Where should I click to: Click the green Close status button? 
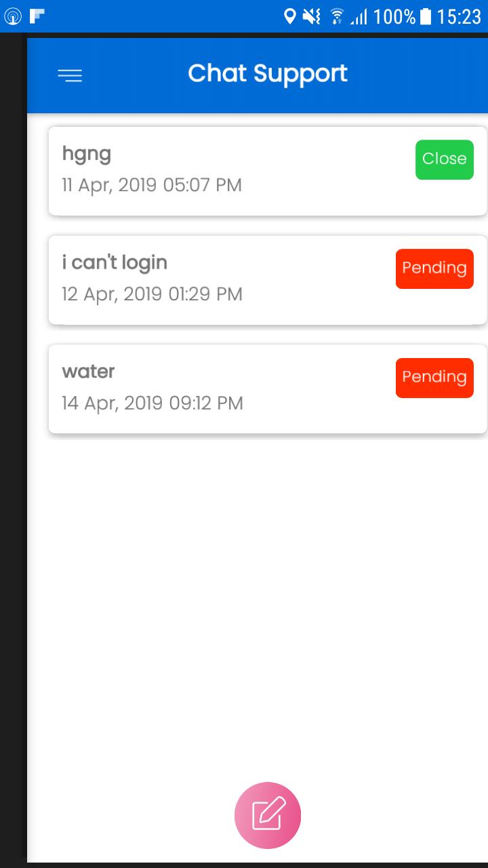pos(445,159)
